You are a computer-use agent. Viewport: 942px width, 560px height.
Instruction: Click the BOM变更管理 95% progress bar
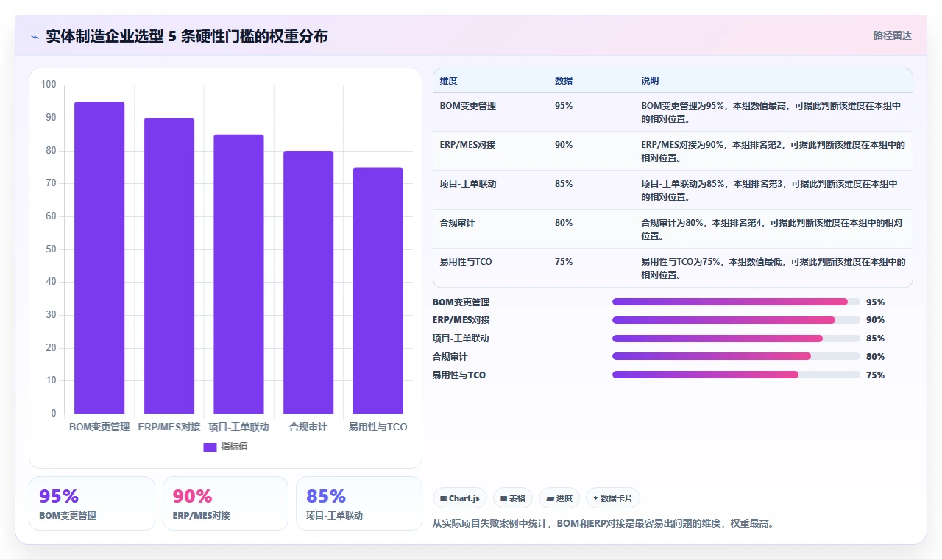736,302
